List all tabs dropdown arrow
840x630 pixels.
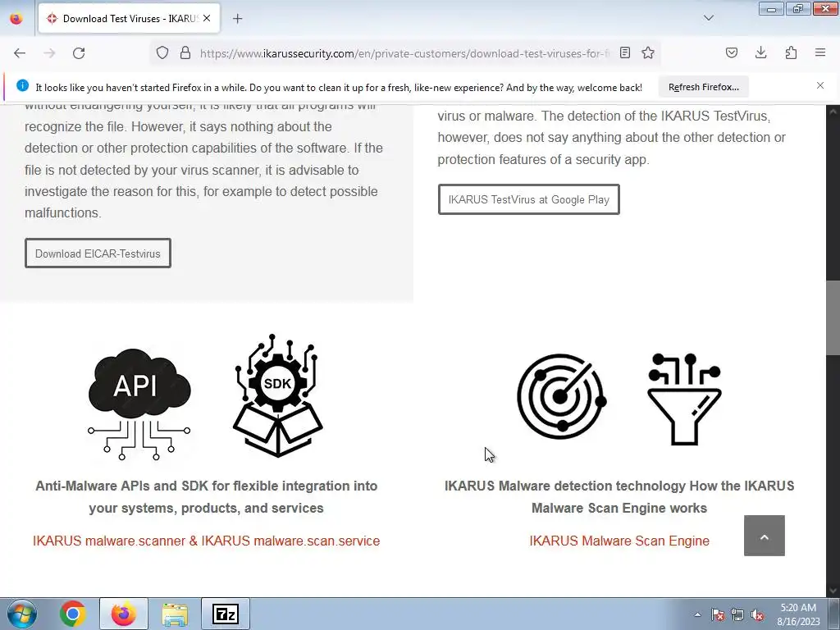point(709,18)
